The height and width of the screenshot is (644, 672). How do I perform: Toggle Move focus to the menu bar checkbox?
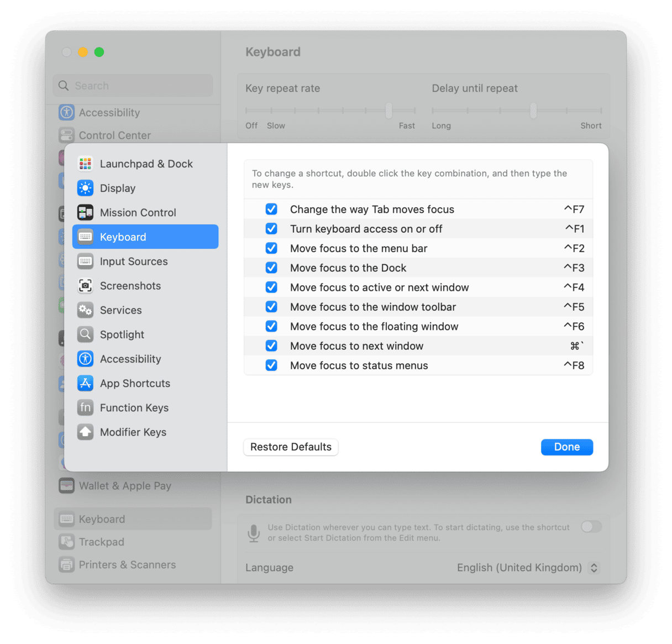[271, 248]
